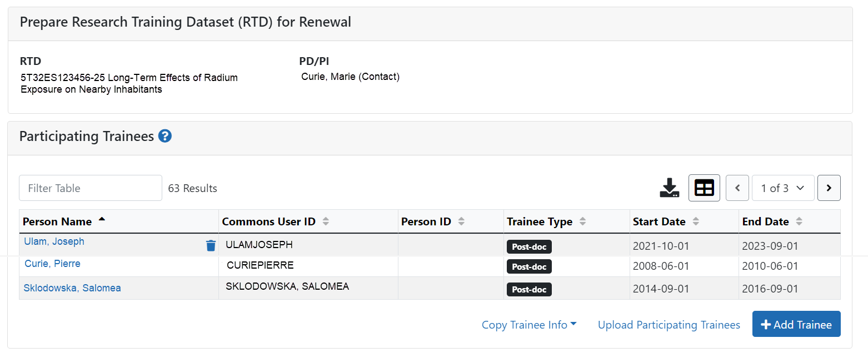This screenshot has width=868, height=353.
Task: Sort table by End Date
Action: pyautogui.click(x=799, y=221)
